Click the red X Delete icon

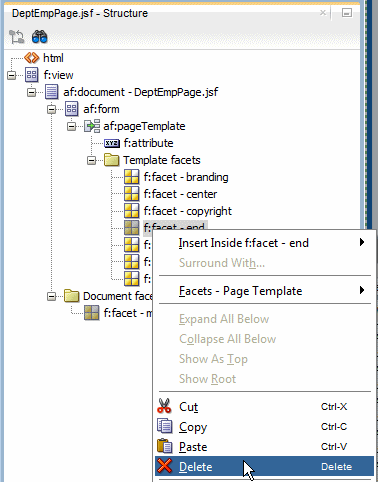164,466
